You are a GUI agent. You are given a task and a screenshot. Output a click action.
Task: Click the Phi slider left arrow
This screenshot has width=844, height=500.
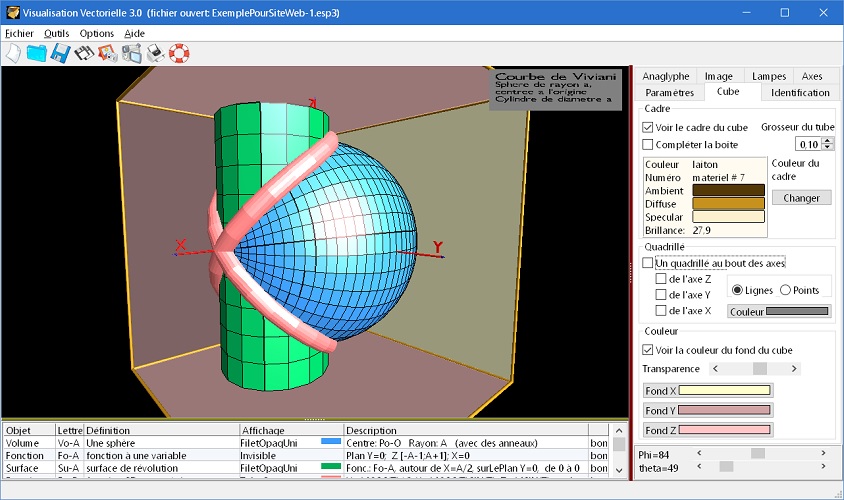click(699, 453)
